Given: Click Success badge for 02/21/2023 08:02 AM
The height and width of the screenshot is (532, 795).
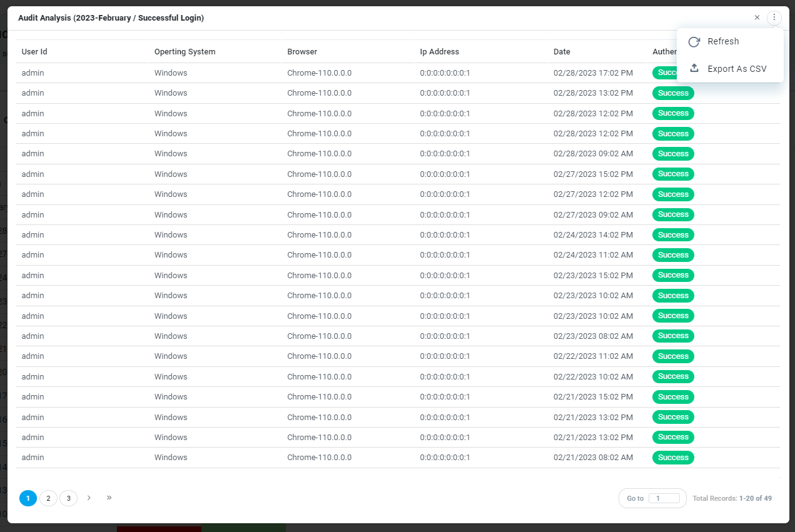Looking at the screenshot, I should pos(673,458).
